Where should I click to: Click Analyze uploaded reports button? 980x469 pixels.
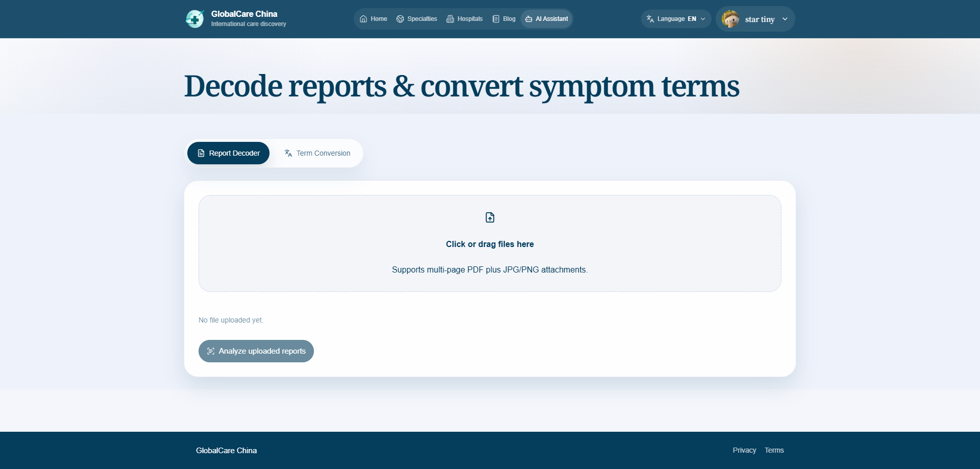[x=256, y=351]
